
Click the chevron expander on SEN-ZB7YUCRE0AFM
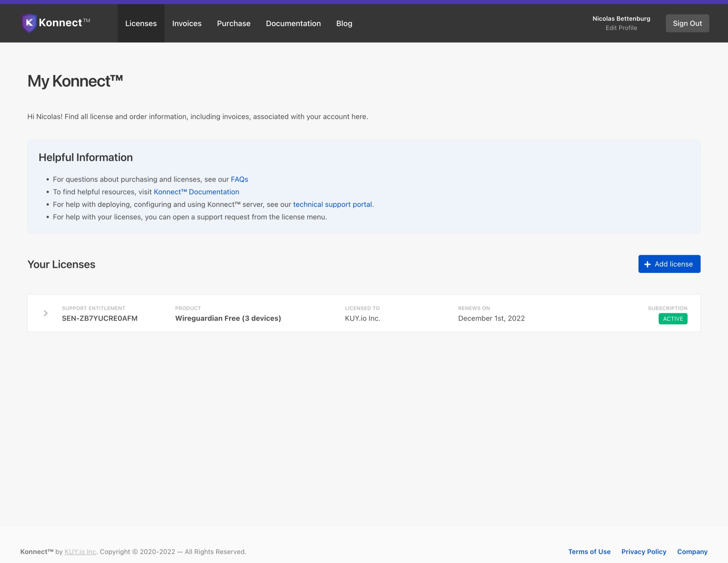point(46,313)
